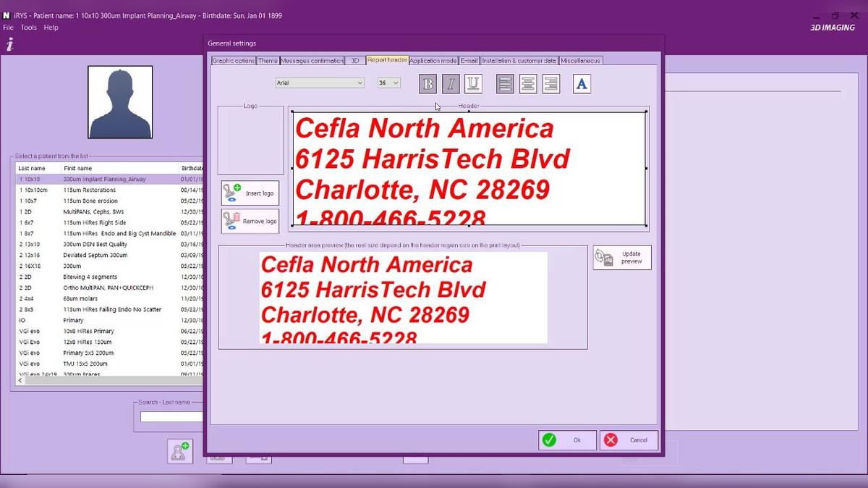
Task: Restore the iRYS main window
Action: 835,15
